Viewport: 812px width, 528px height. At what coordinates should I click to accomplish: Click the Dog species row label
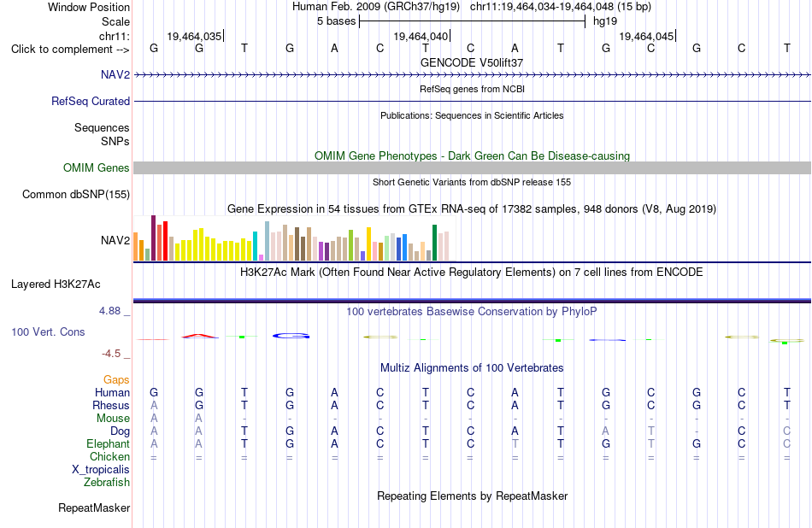[x=121, y=431]
